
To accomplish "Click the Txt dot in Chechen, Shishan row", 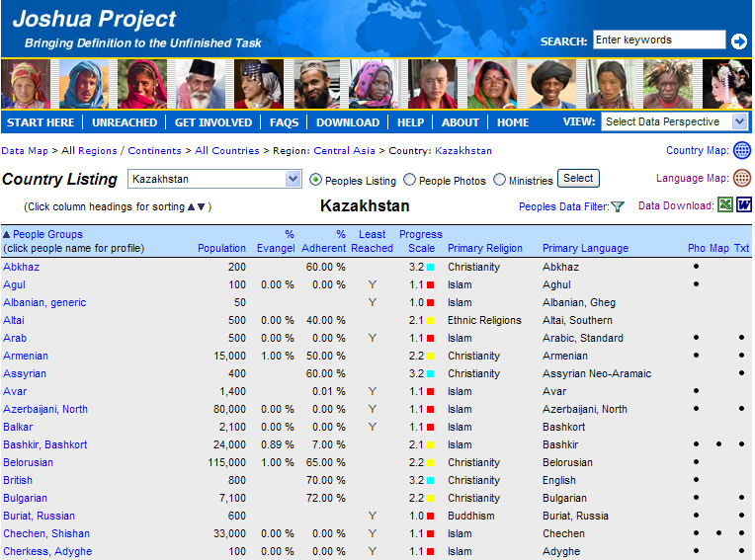I will 741,533.
